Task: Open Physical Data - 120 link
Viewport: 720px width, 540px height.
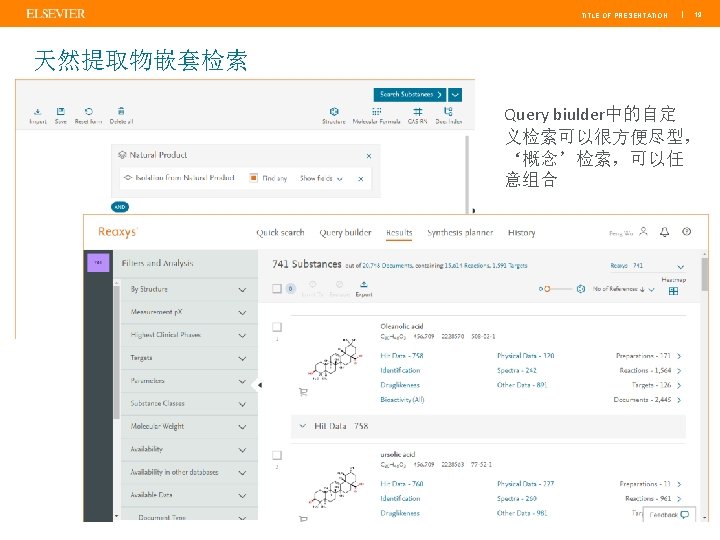Action: [x=525, y=356]
